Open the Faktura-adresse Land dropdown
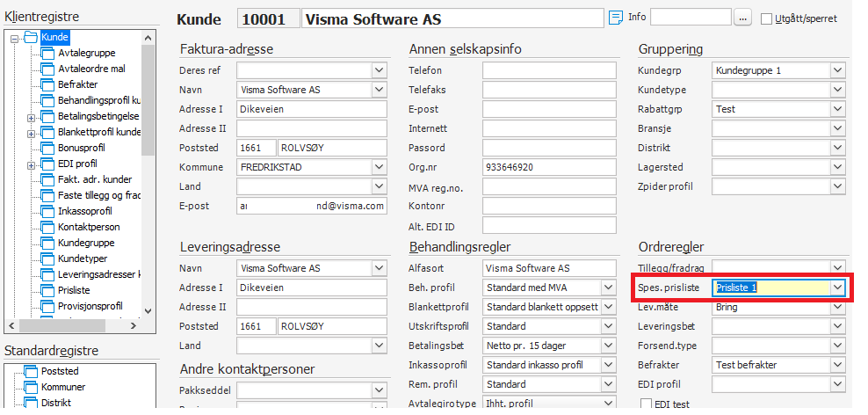 [x=379, y=186]
